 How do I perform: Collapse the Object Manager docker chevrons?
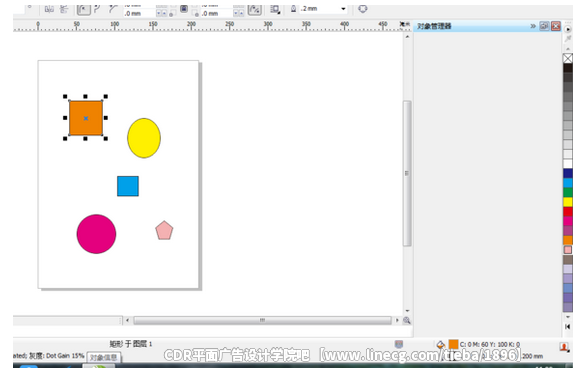tap(533, 26)
